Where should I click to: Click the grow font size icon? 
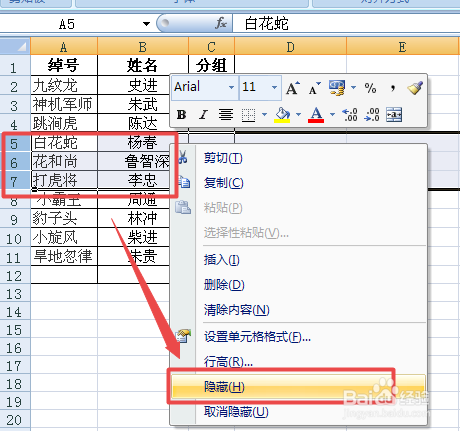(x=293, y=88)
